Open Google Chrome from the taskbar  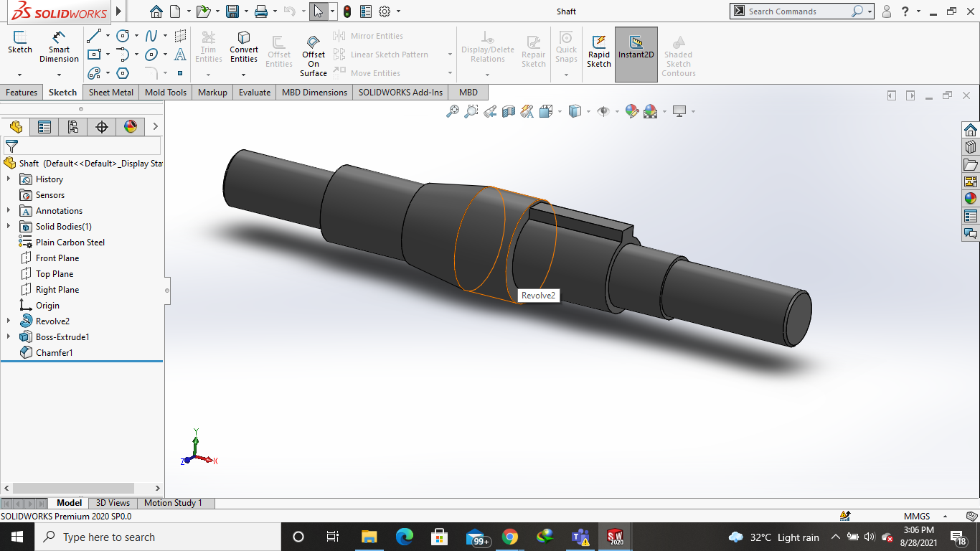[510, 537]
